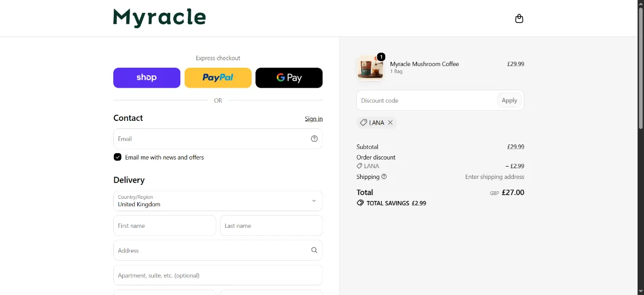Viewport: 644px width, 295px height.
Task: Click the Total £27.00 amount
Action: pyautogui.click(x=513, y=192)
